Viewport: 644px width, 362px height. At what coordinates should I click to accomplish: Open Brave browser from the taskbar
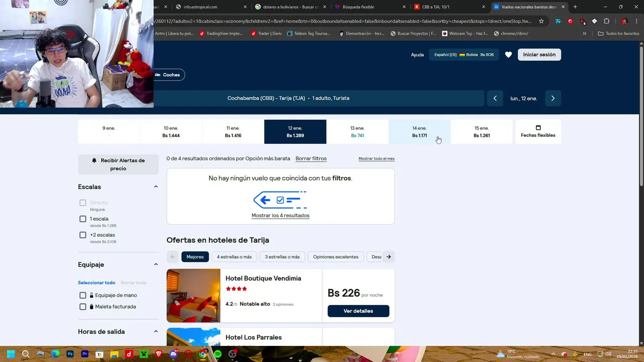pyautogui.click(x=158, y=354)
